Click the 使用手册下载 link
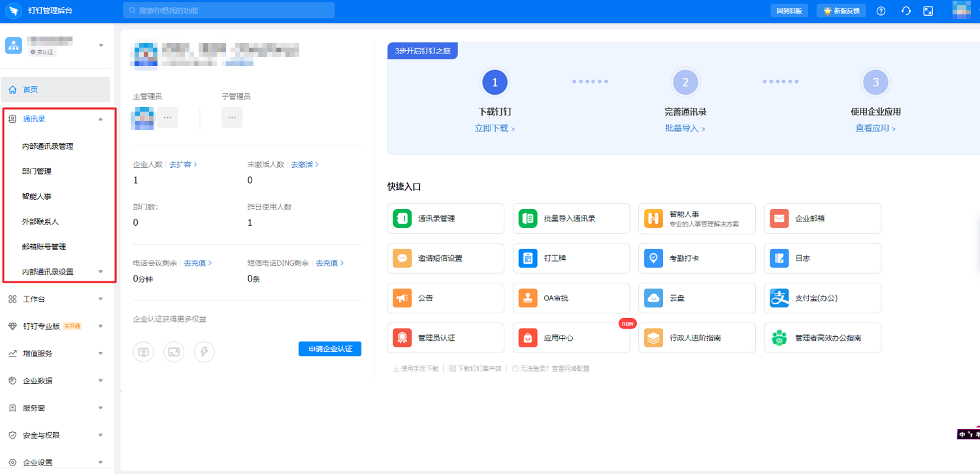This screenshot has height=474, width=980. [416, 369]
